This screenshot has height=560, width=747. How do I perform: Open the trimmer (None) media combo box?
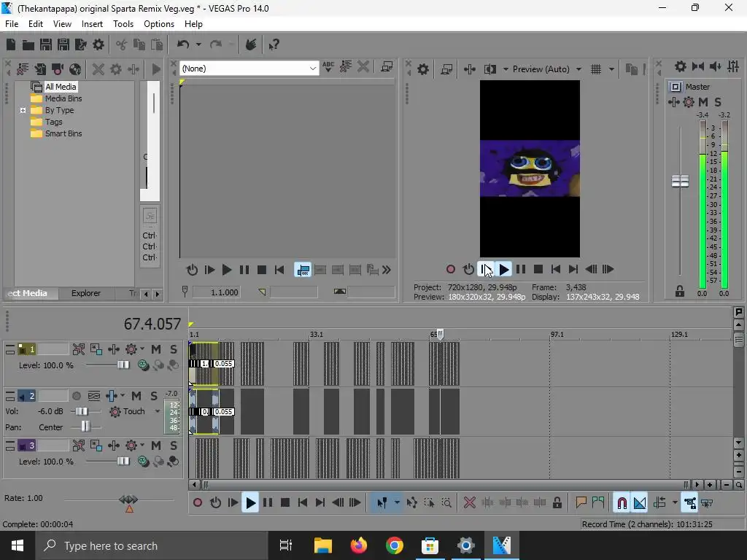pos(249,69)
